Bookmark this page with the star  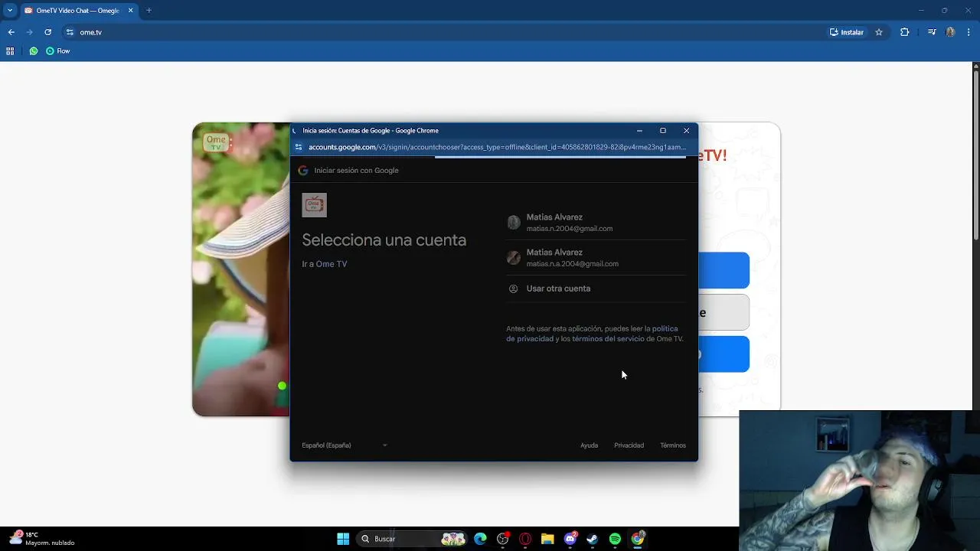tap(879, 32)
